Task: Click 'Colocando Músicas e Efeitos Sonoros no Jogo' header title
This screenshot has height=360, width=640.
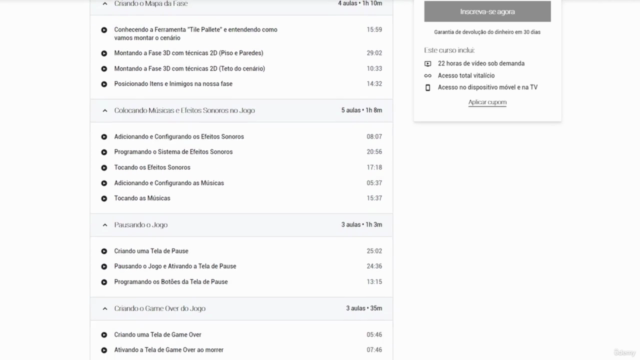Action: point(184,110)
